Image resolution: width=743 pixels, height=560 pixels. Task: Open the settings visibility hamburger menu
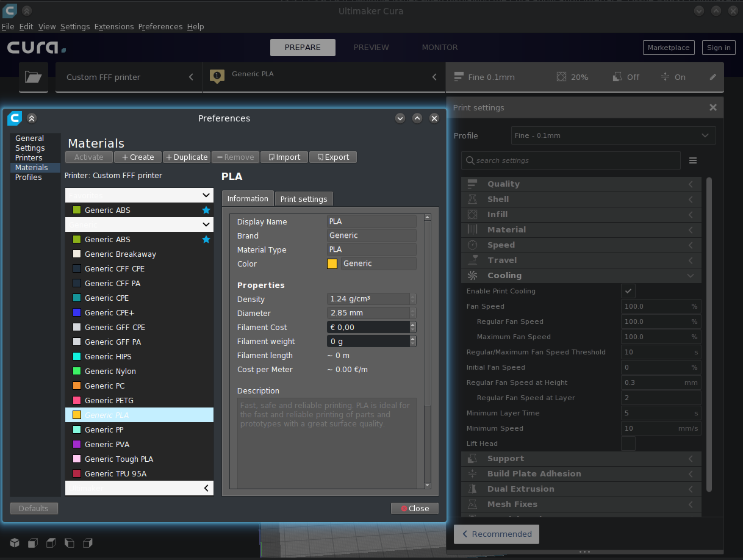pos(693,160)
